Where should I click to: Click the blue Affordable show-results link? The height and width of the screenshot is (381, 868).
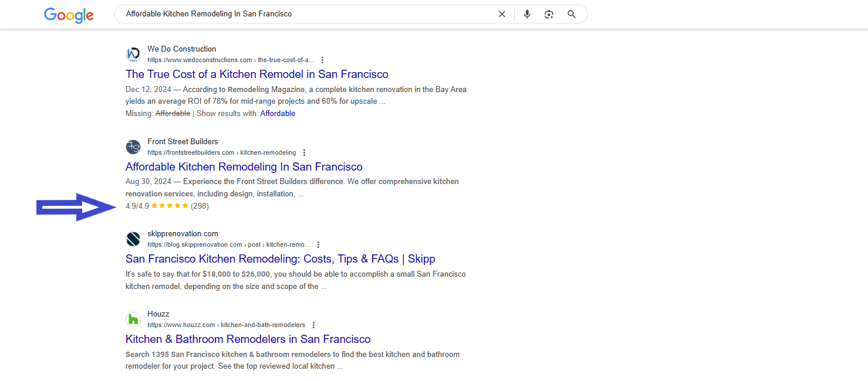[278, 114]
